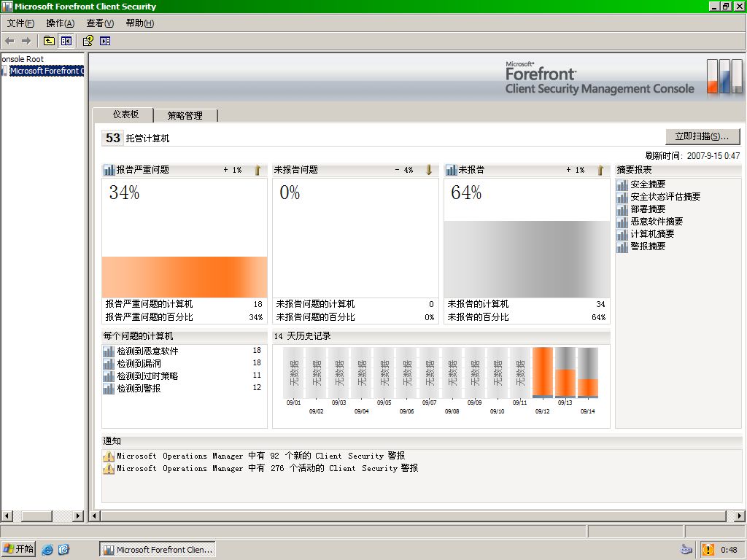Viewport: 747px width, 560px height.
Task: Click orange 报告严重问题 percentage bar
Action: tap(185, 277)
